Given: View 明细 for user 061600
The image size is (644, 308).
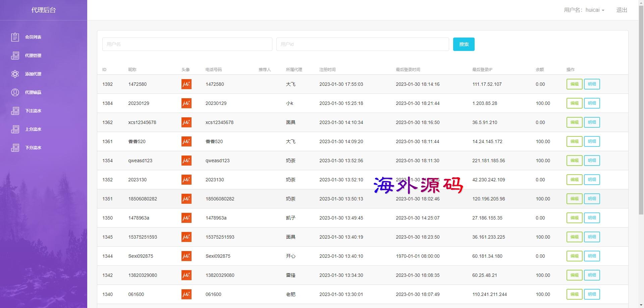Looking at the screenshot, I should click(592, 294).
